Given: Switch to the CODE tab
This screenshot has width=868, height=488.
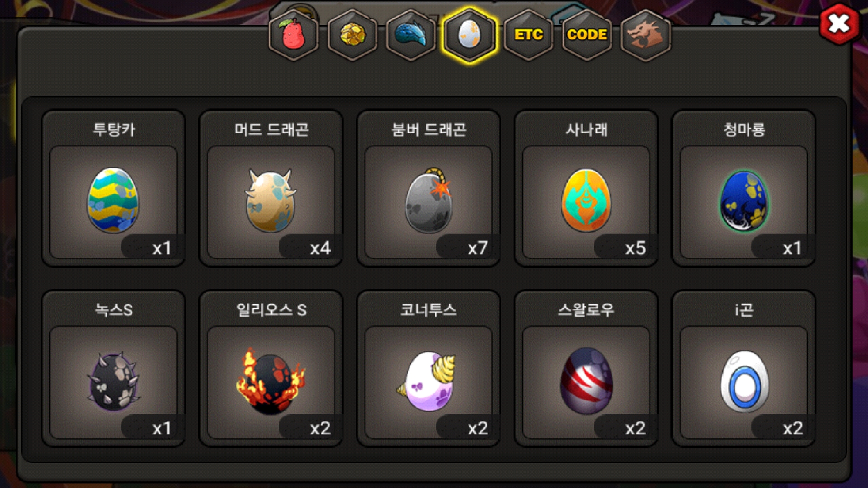Looking at the screenshot, I should 587,35.
